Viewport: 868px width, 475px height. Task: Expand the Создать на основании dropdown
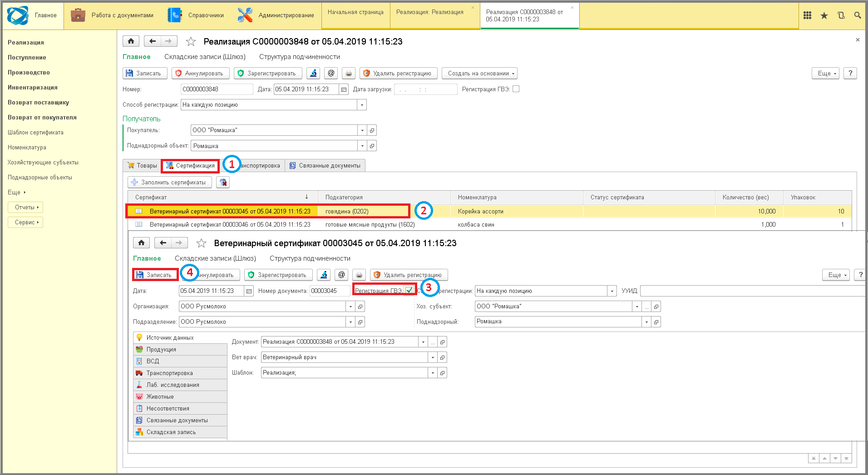pyautogui.click(x=479, y=73)
